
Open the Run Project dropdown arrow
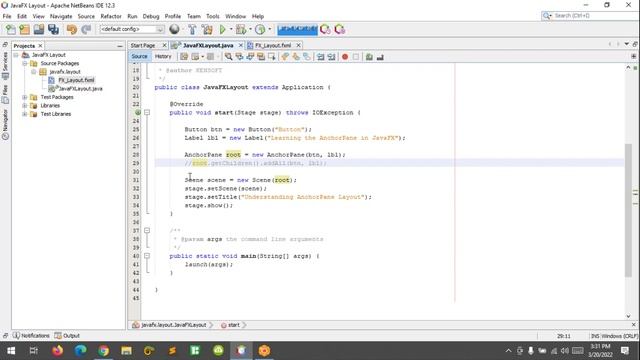231,29
